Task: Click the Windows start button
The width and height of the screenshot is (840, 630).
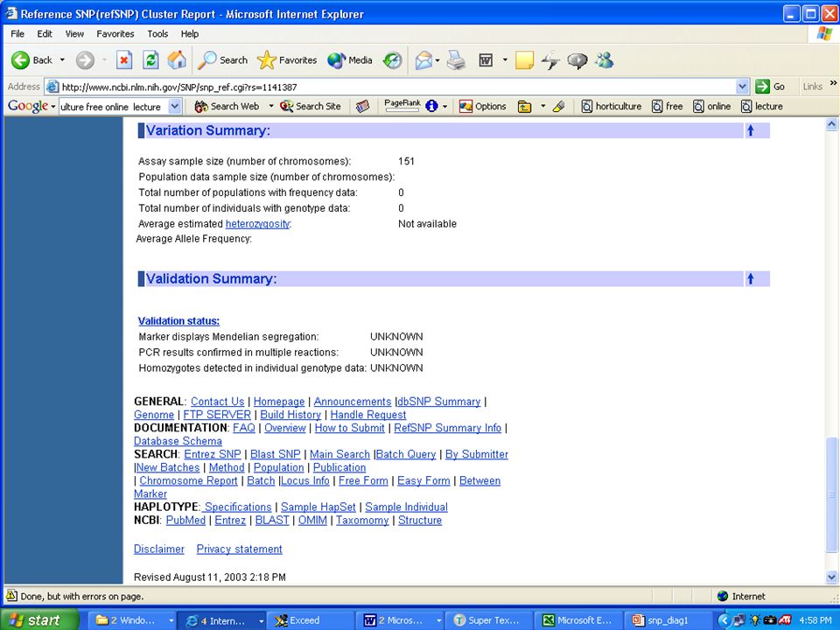Action: [38, 619]
